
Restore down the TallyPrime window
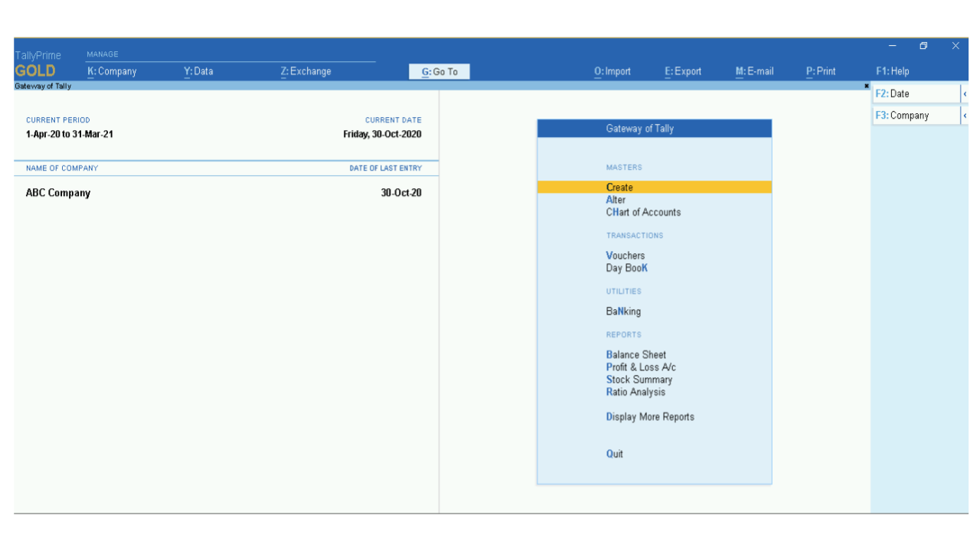[x=923, y=46]
